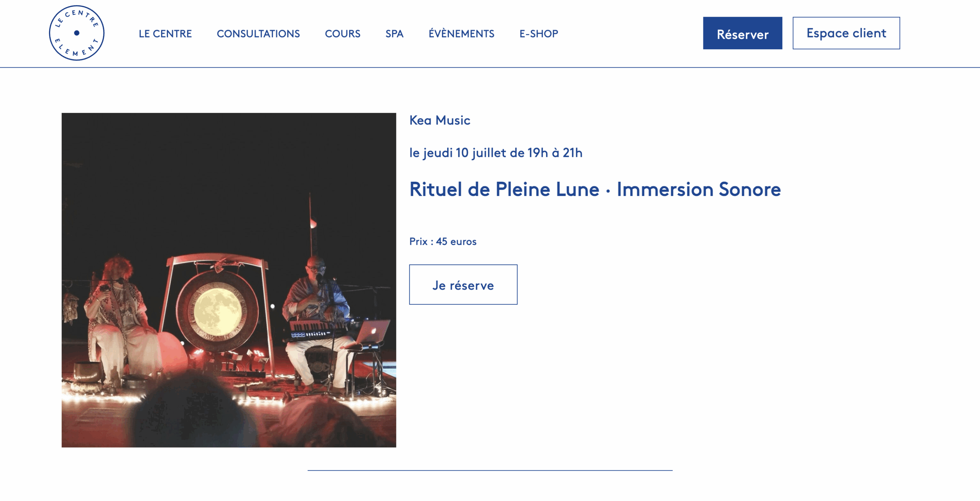
Task: Click the blue divider line below event
Action: 490,471
